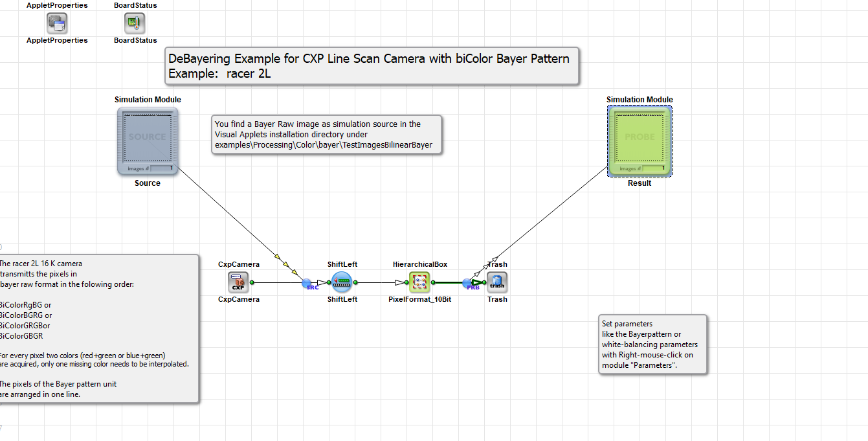Select the DeBayering Example title comment box
Image resolution: width=868 pixels, height=441 pixels.
(x=372, y=65)
